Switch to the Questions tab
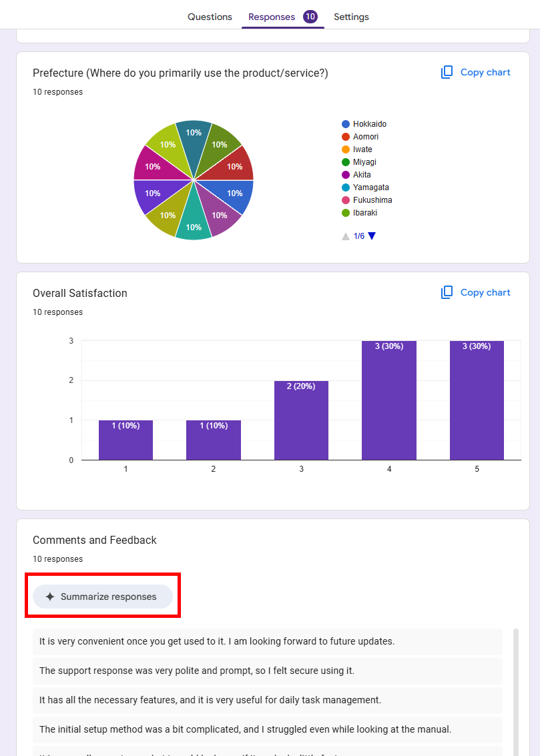The height and width of the screenshot is (756, 540). tap(210, 17)
